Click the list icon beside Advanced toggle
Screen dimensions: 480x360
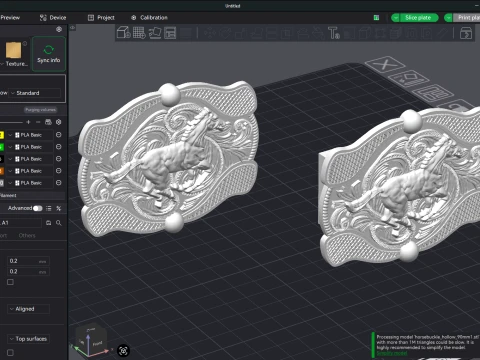click(x=49, y=208)
